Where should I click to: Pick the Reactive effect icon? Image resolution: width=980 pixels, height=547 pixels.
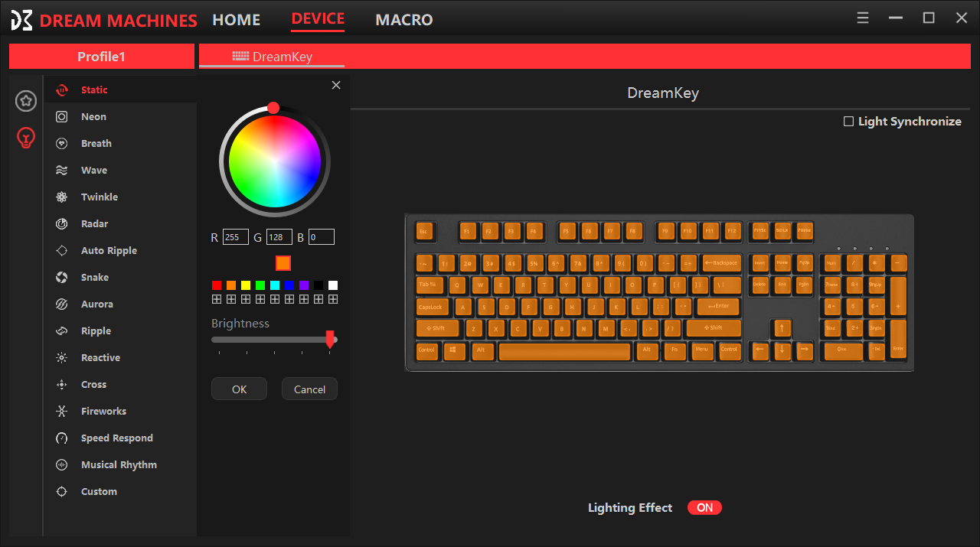click(62, 357)
